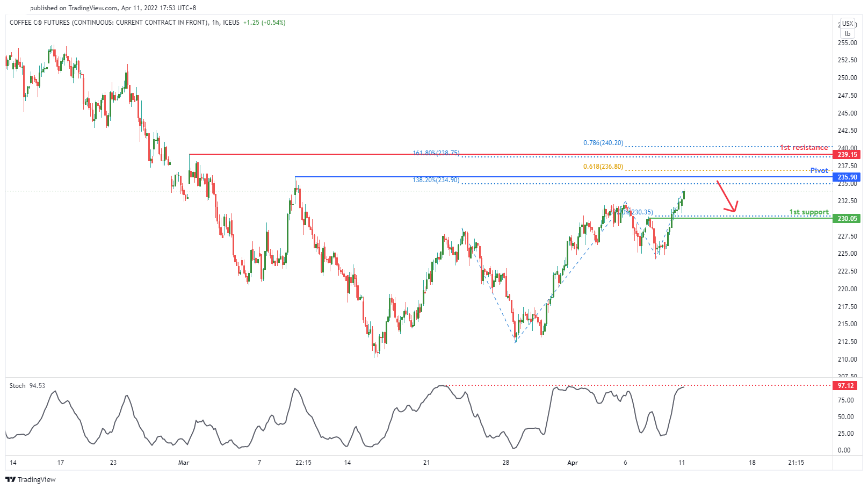This screenshot has height=489, width=868.
Task: Click the 212.50 price axis label
Action: tap(848, 342)
